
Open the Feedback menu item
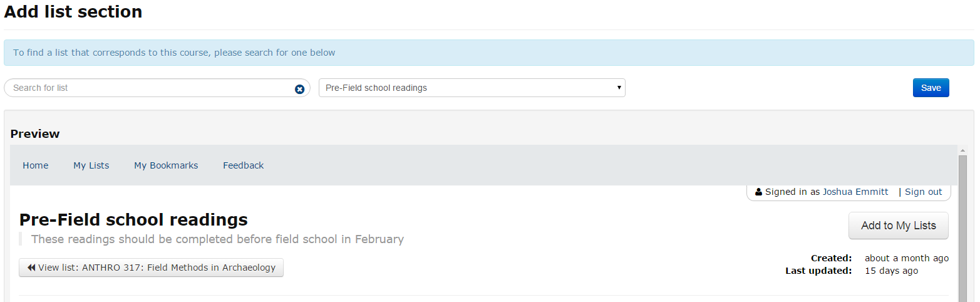coord(244,165)
